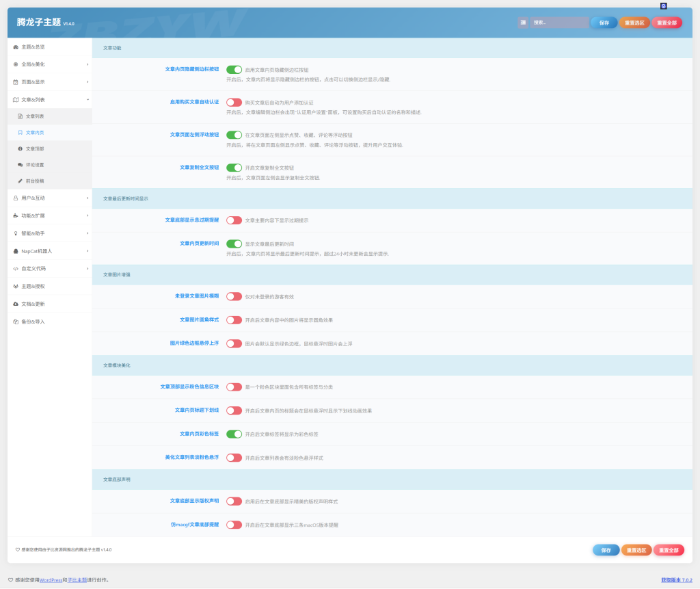Viewport: 700px width, 589px height.
Task: Enable 未登录文章图片模糊 switch
Action: pos(234,297)
